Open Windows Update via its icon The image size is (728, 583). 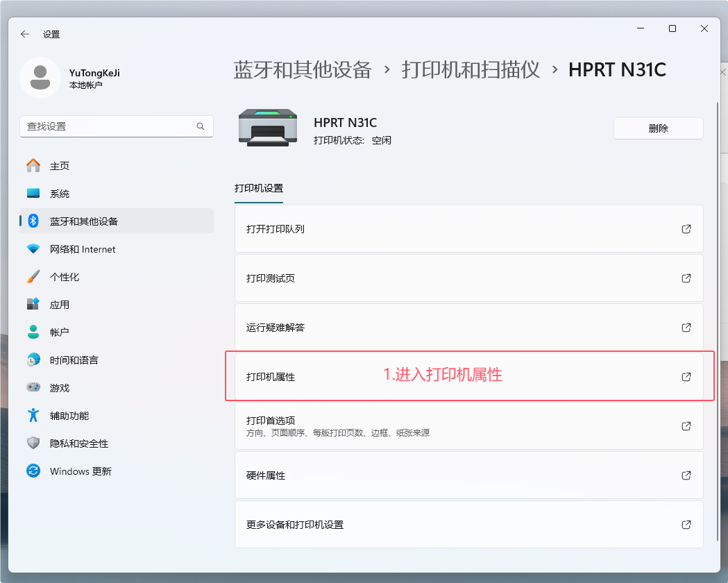33,471
